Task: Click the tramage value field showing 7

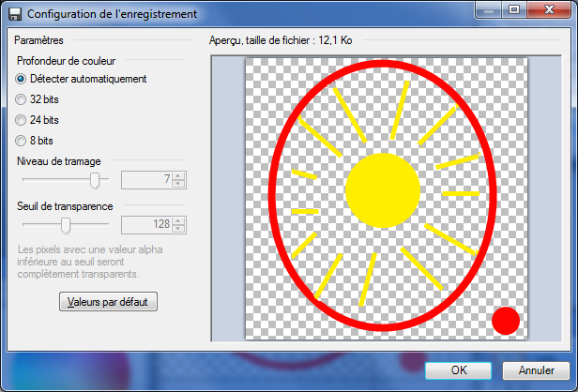Action: [x=147, y=180]
